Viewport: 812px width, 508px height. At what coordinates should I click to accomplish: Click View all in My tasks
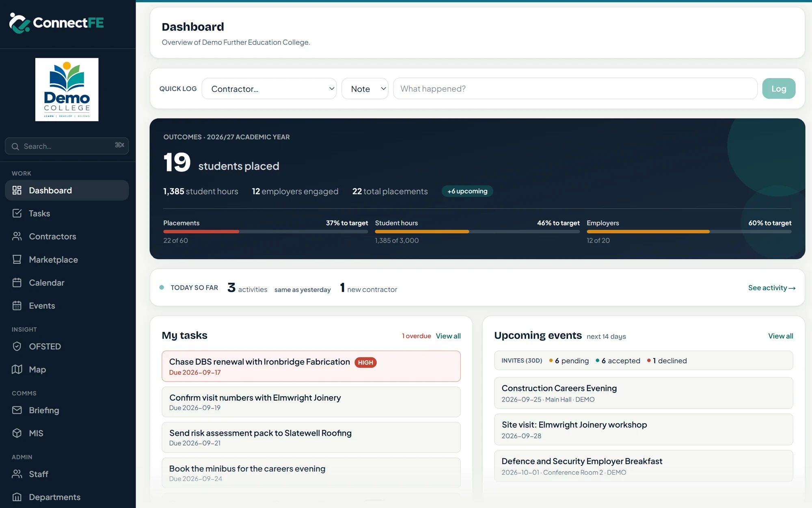click(448, 336)
